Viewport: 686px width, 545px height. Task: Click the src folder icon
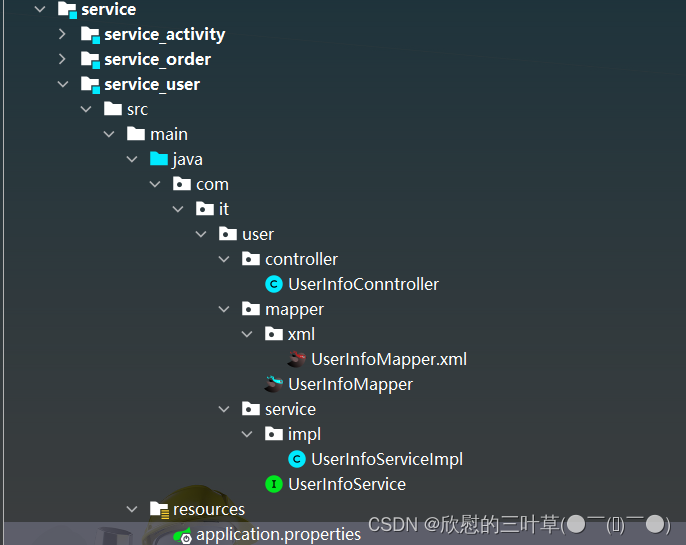click(113, 109)
